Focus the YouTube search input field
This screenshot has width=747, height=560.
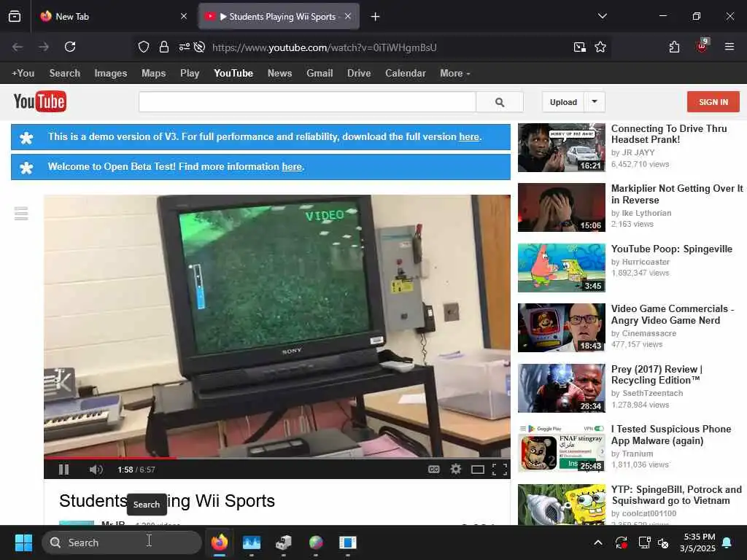[307, 102]
